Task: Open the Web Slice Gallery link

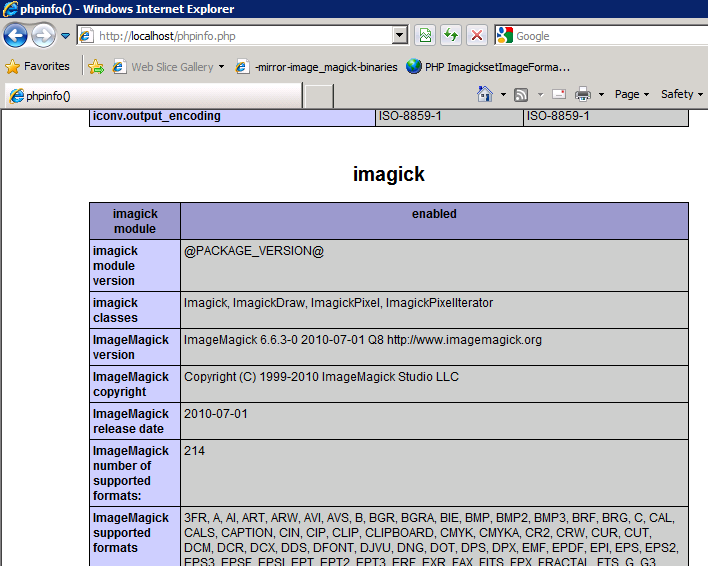Action: pos(163,67)
